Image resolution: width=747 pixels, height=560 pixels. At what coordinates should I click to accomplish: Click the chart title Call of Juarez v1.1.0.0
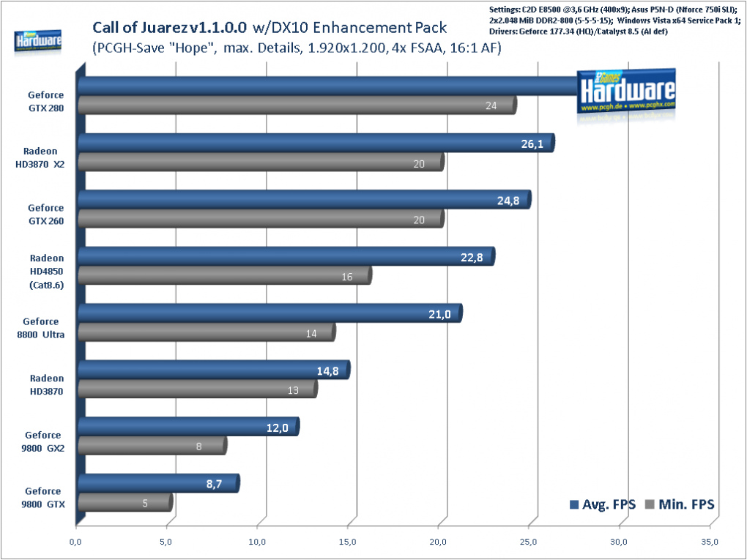pyautogui.click(x=170, y=28)
